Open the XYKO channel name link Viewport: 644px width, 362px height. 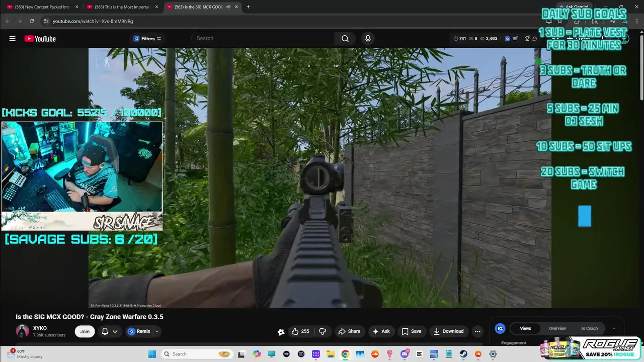(40, 328)
